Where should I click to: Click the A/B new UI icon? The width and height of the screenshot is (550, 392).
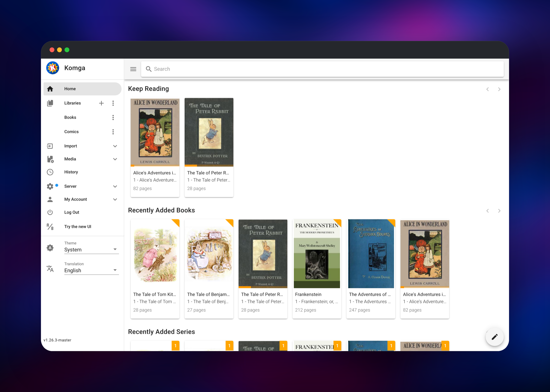pyautogui.click(x=50, y=227)
